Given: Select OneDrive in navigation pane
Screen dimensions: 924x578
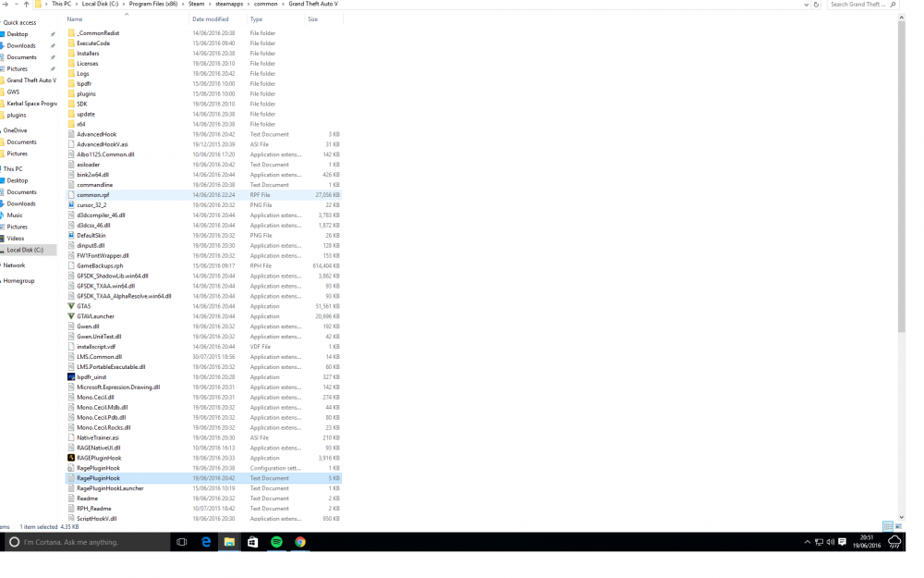Looking at the screenshot, I should pos(16,130).
